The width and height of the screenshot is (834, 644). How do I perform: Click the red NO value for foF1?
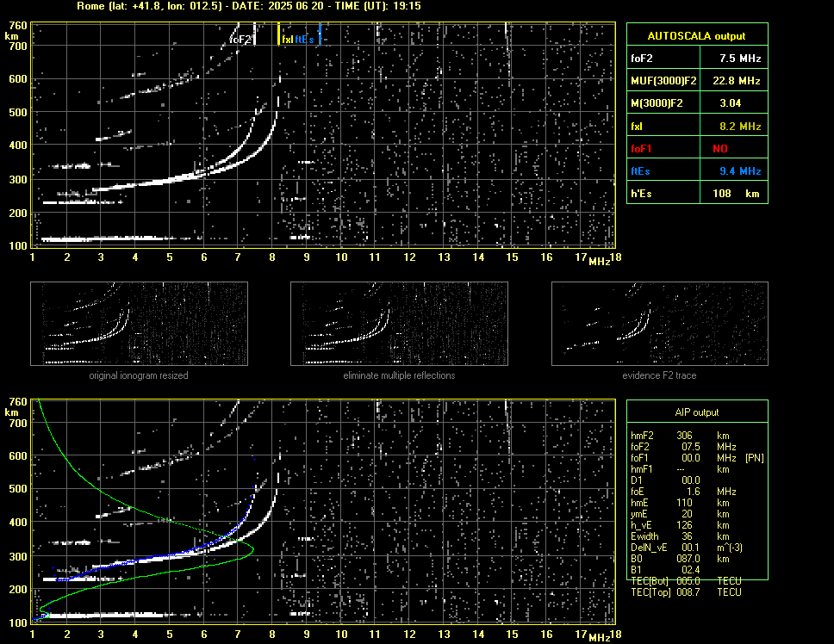pyautogui.click(x=719, y=149)
